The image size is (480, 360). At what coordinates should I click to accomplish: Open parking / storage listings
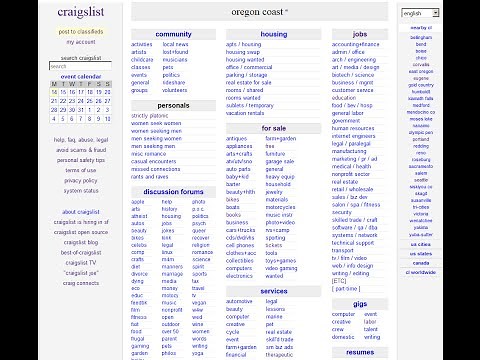tap(246, 75)
